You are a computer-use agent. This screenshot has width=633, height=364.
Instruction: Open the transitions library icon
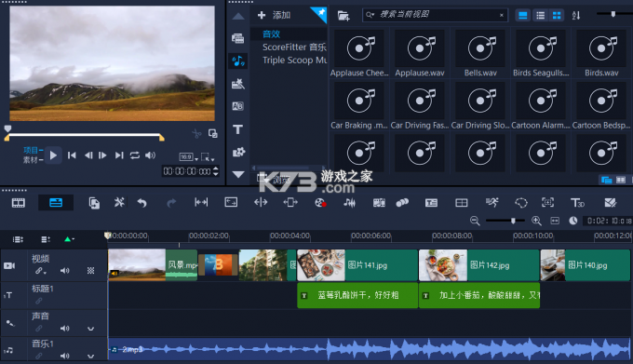237,106
